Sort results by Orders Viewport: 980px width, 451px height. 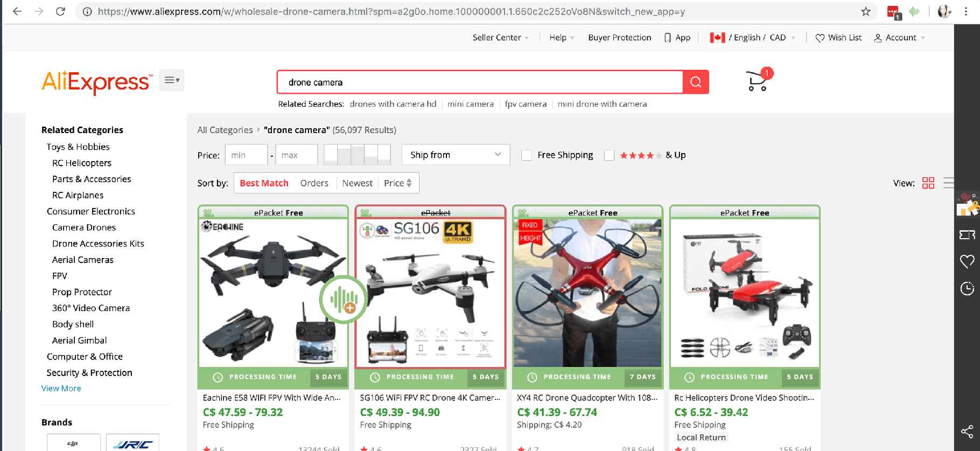314,183
